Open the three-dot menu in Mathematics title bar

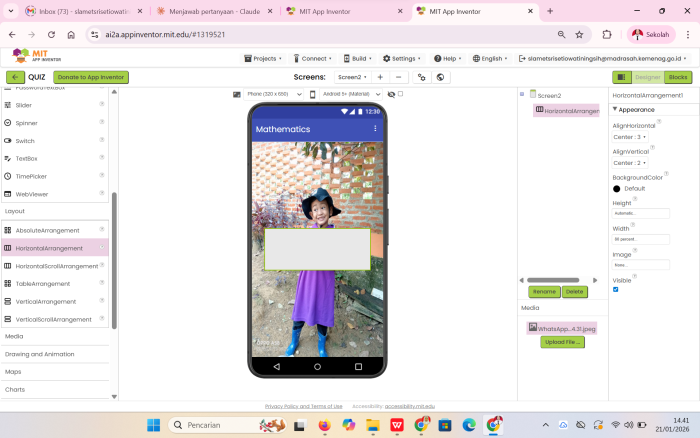[375, 129]
